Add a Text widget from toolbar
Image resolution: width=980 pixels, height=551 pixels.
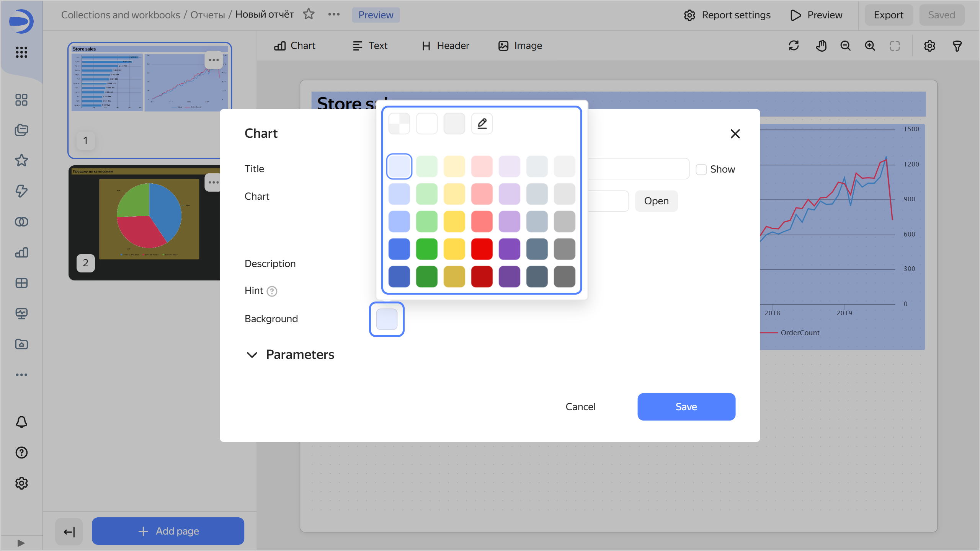[370, 46]
